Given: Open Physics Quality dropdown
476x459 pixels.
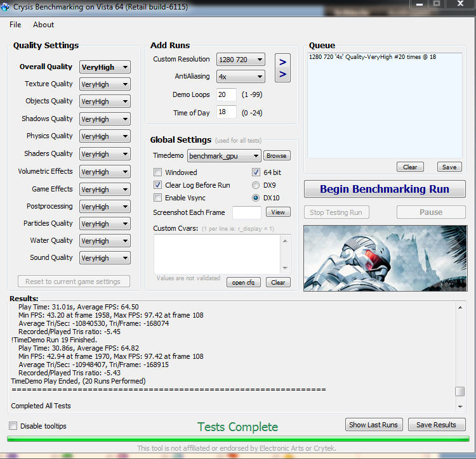Looking at the screenshot, I should pos(105,136).
